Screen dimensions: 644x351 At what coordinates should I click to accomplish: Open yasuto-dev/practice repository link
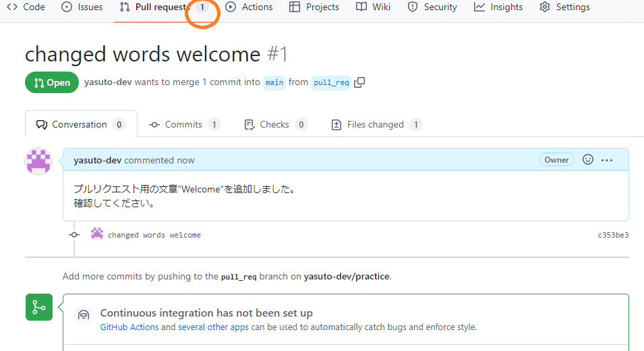pyautogui.click(x=346, y=276)
